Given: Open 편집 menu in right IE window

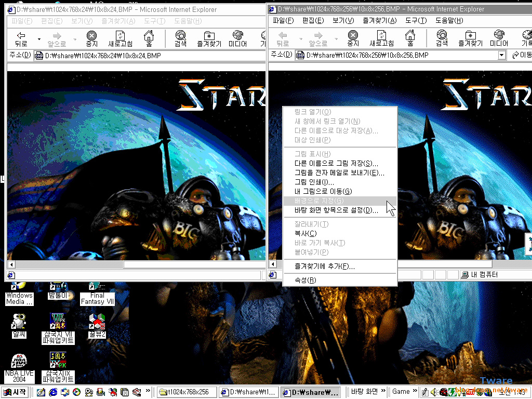Looking at the screenshot, I should [x=313, y=21].
